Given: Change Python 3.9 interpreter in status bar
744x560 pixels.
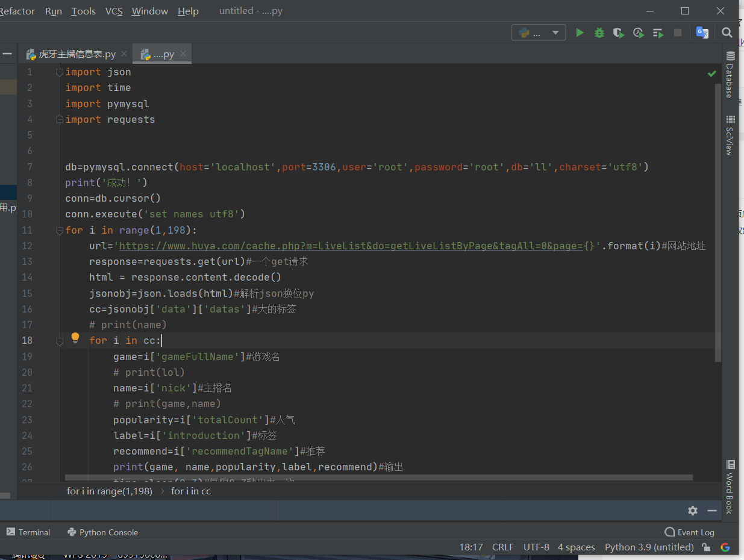Looking at the screenshot, I should pyautogui.click(x=649, y=547).
